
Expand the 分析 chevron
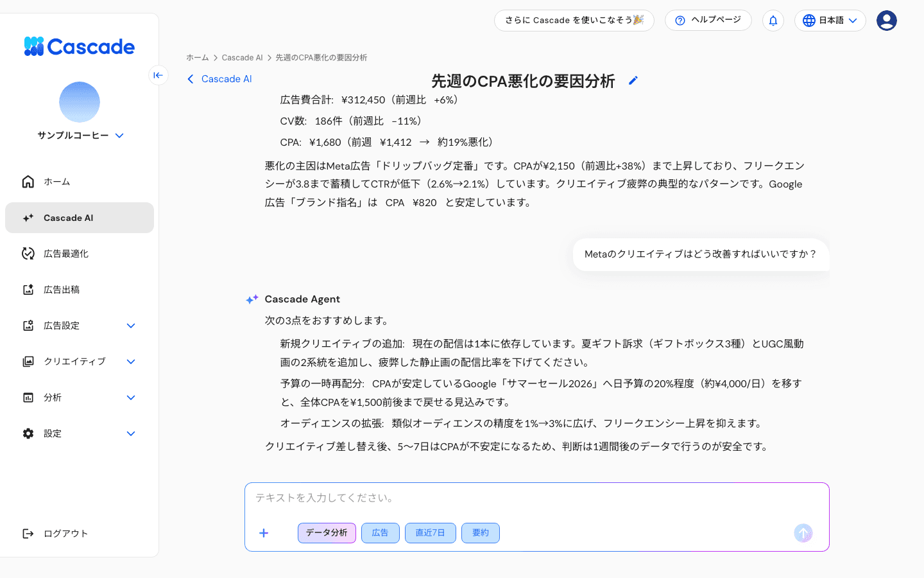click(131, 398)
